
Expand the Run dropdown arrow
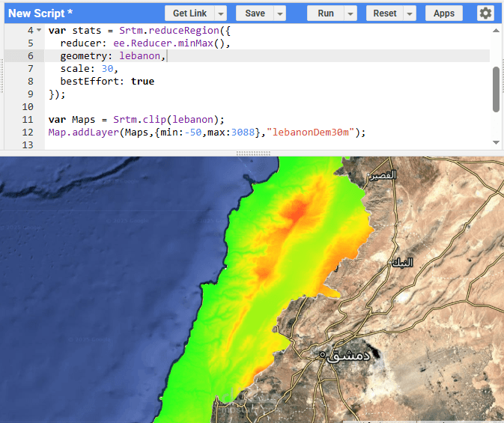(350, 13)
